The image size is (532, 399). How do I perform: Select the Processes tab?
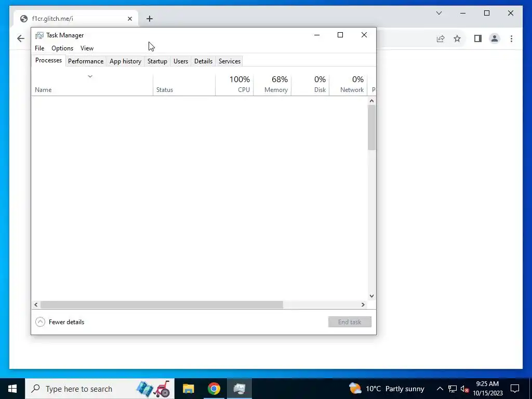tap(48, 60)
